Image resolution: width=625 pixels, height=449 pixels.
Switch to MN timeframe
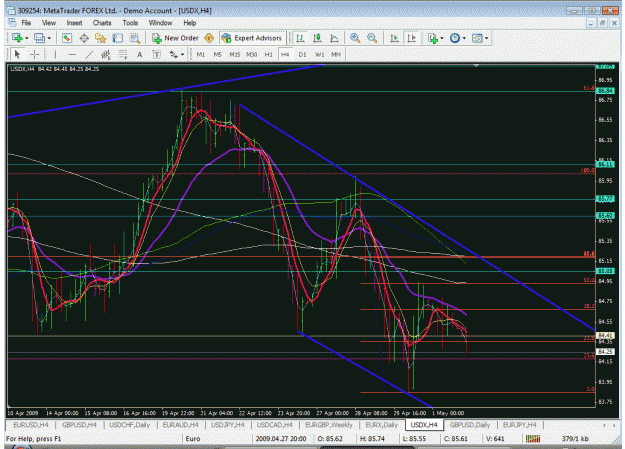coord(336,55)
